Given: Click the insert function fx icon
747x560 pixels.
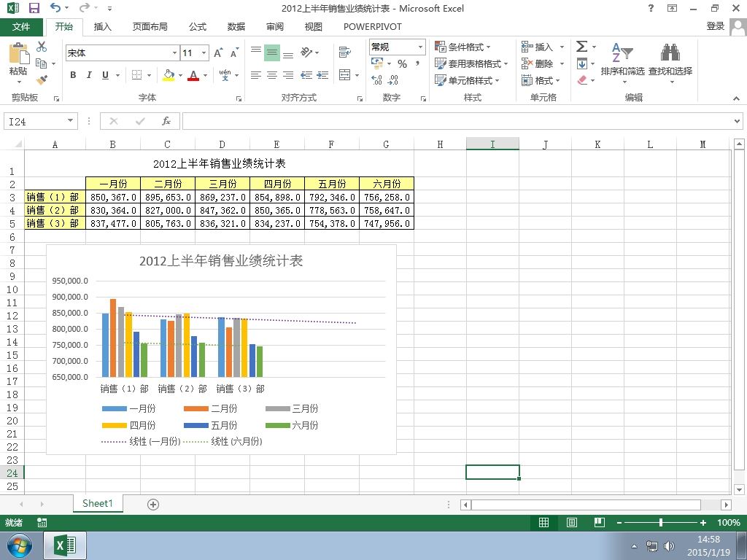Looking at the screenshot, I should (x=166, y=121).
